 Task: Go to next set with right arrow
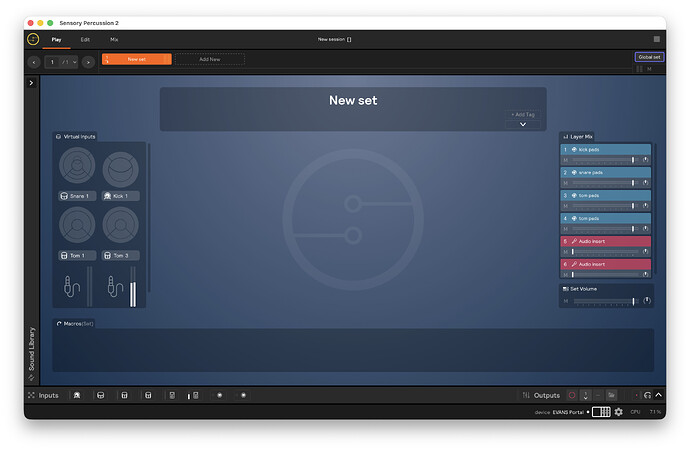(88, 61)
